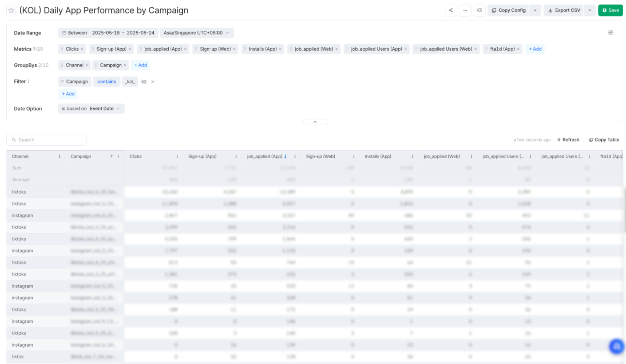Open the Asia/Singapore timezone dropdown

coord(196,33)
